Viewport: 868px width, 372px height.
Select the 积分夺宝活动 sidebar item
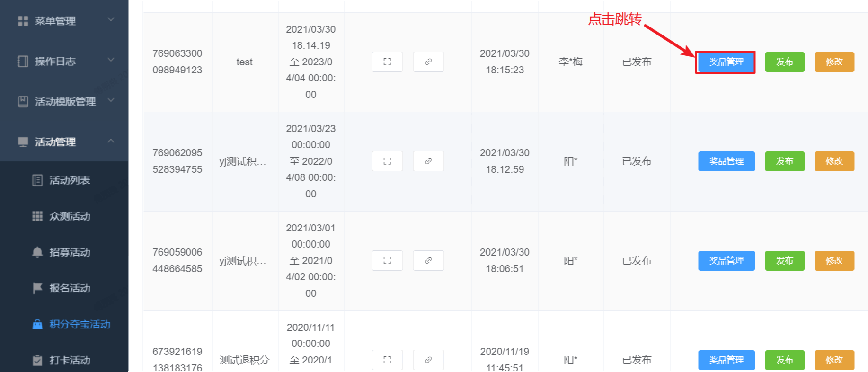[64, 324]
